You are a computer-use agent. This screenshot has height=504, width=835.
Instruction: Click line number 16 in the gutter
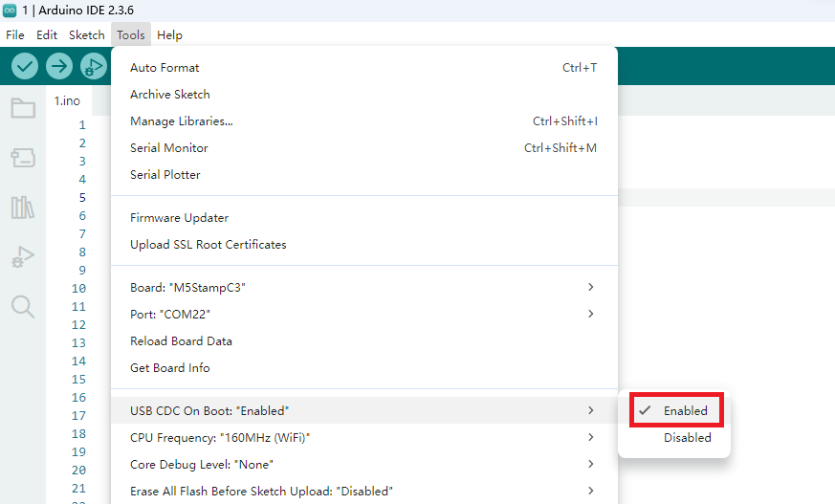pos(78,398)
